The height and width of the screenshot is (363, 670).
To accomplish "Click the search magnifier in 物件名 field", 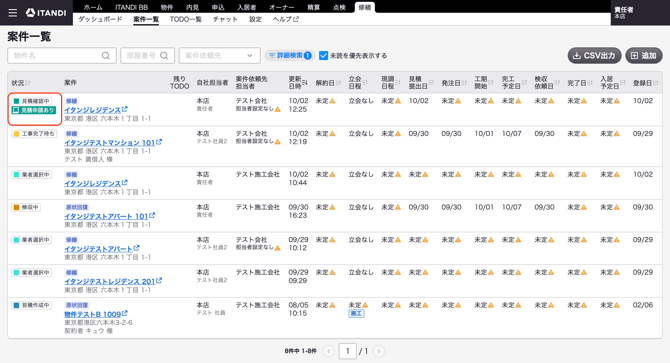I will tap(106, 56).
